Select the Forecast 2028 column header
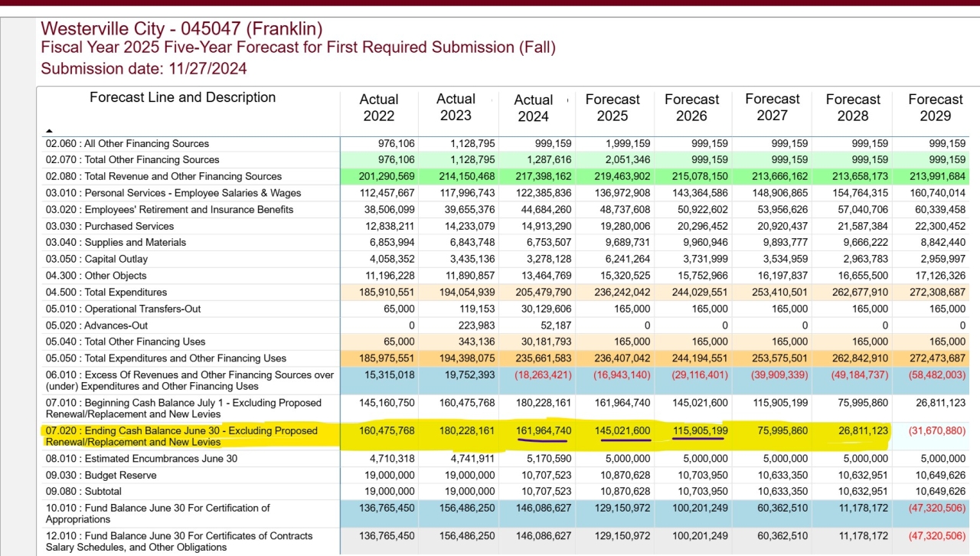980x556 pixels. click(x=853, y=108)
